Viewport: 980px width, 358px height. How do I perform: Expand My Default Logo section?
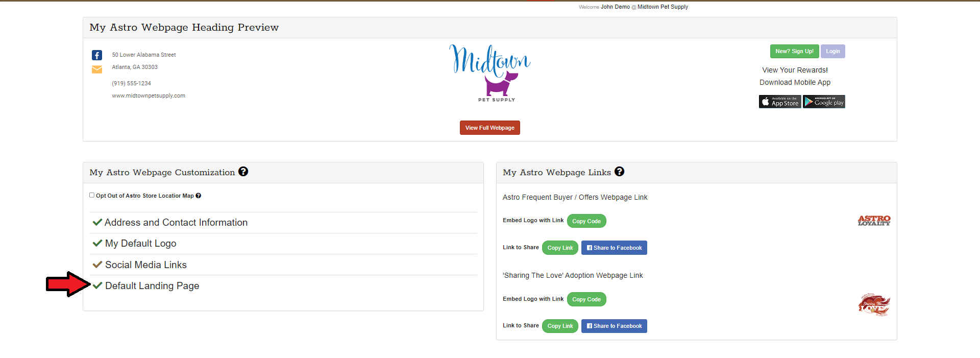point(140,244)
